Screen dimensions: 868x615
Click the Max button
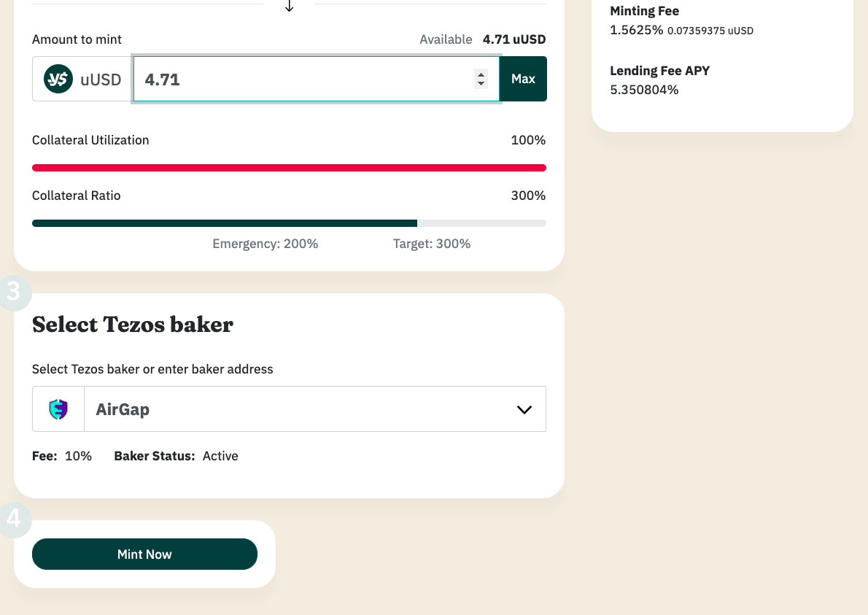click(523, 79)
